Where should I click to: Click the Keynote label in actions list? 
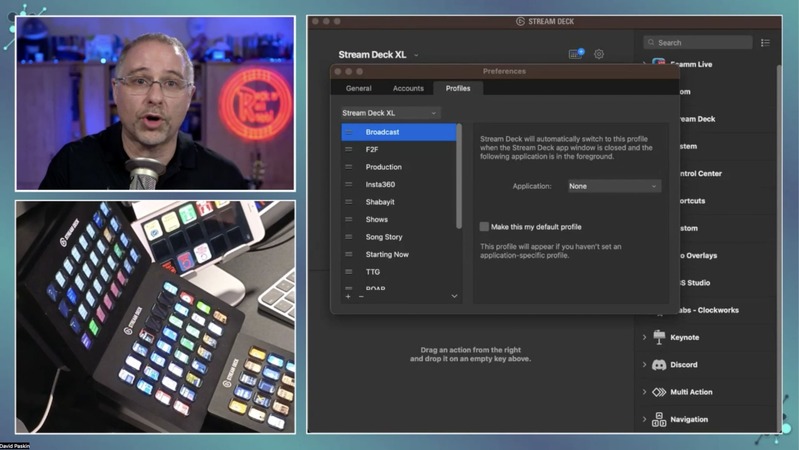(684, 337)
